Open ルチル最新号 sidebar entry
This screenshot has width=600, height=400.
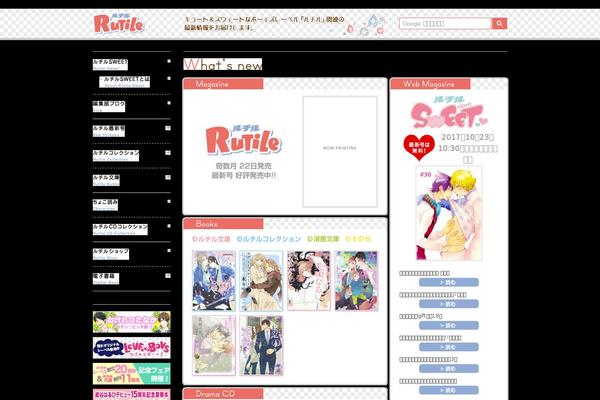tap(109, 131)
